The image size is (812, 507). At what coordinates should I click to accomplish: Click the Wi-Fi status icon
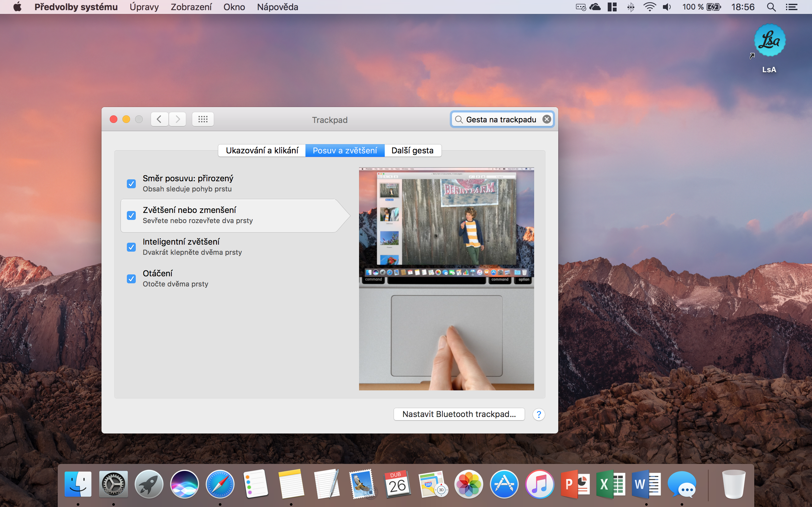click(649, 7)
